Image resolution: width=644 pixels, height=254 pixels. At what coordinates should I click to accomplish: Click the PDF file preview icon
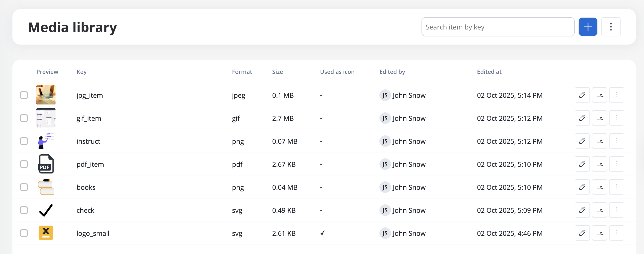(x=46, y=164)
